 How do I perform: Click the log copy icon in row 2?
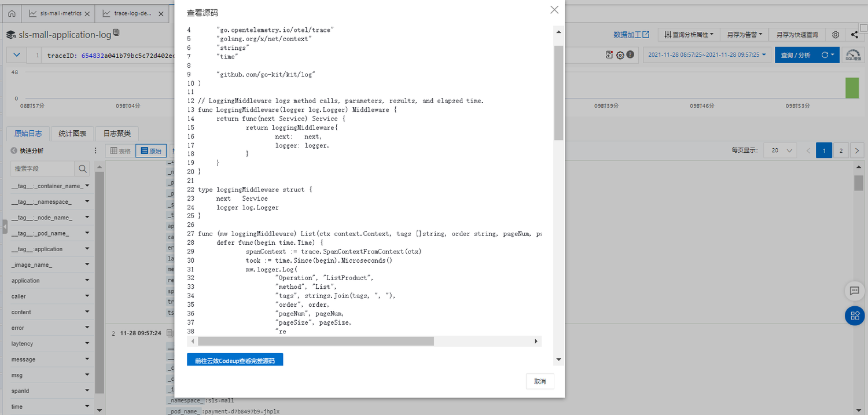tap(170, 333)
